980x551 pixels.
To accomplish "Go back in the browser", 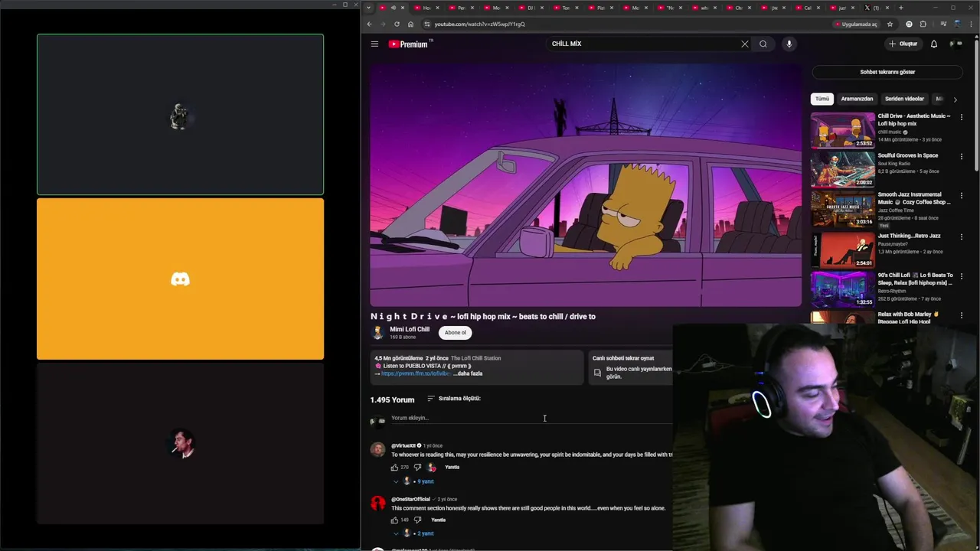I will coord(369,24).
